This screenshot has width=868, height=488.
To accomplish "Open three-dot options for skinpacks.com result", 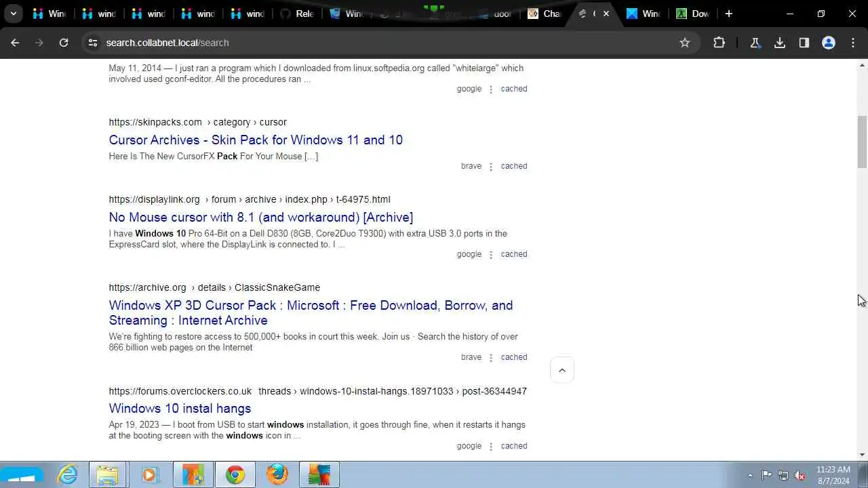I will point(491,167).
